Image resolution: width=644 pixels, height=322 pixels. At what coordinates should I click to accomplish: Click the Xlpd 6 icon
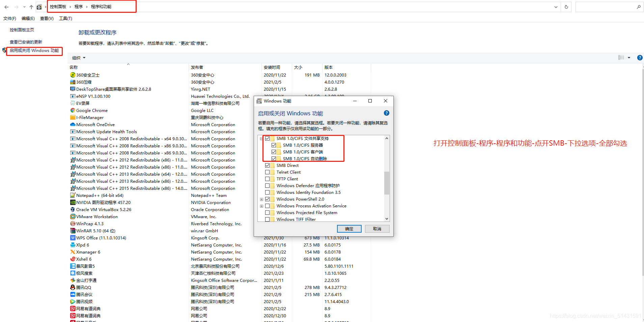tap(73, 245)
